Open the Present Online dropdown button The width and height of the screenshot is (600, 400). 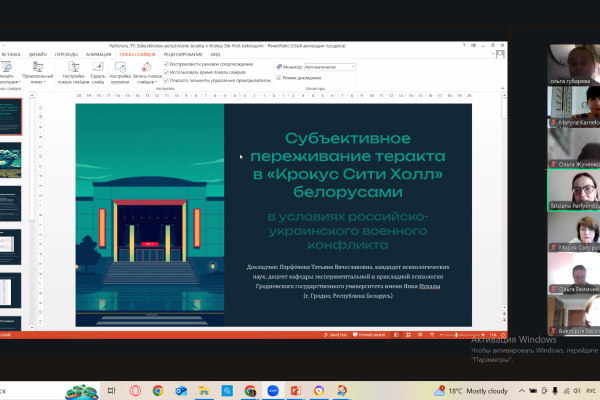(x=8, y=72)
